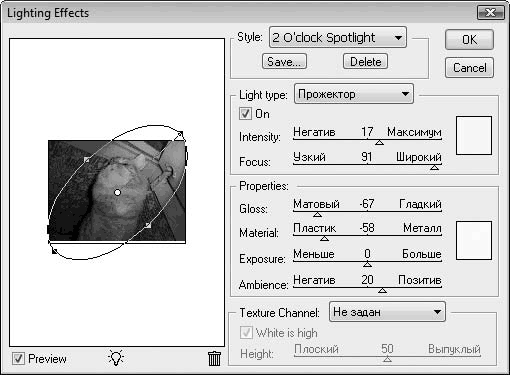Toggle the light On checkbox

[245, 114]
